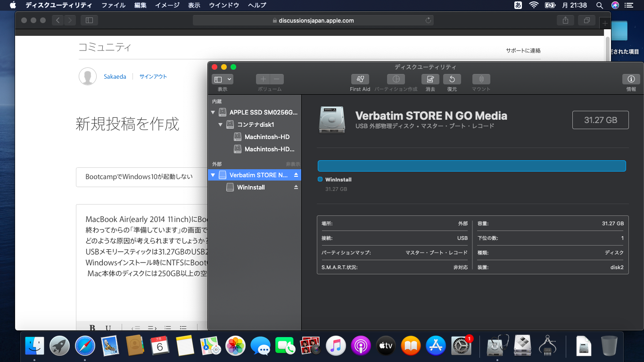Launch App Store from the Dock
644x362 pixels.
point(436,346)
